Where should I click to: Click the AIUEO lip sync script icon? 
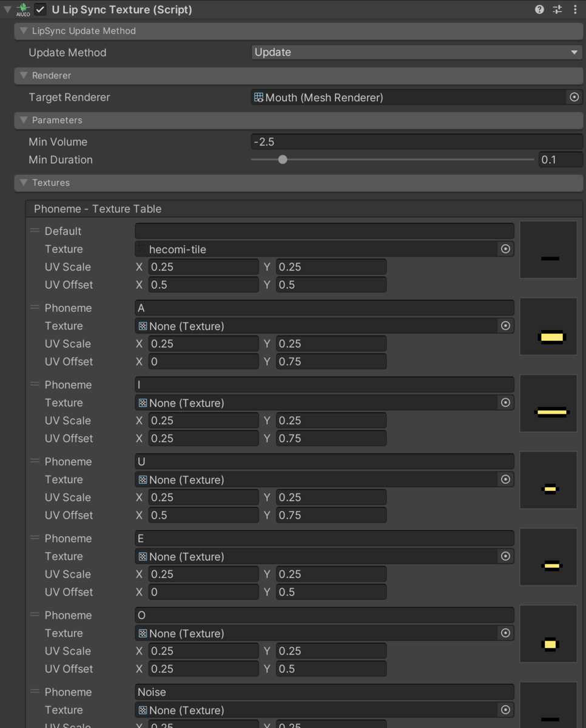click(22, 9)
